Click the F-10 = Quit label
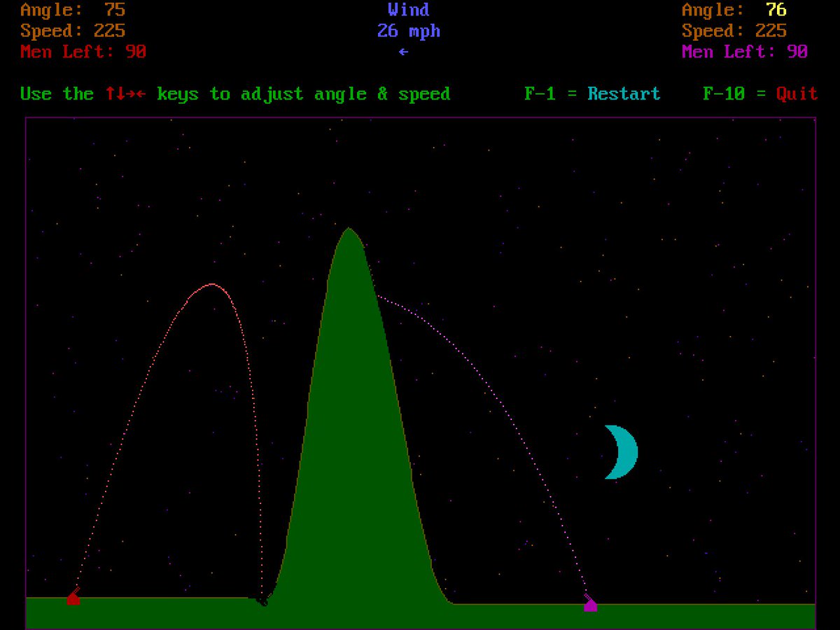The height and width of the screenshot is (630, 840). click(760, 94)
